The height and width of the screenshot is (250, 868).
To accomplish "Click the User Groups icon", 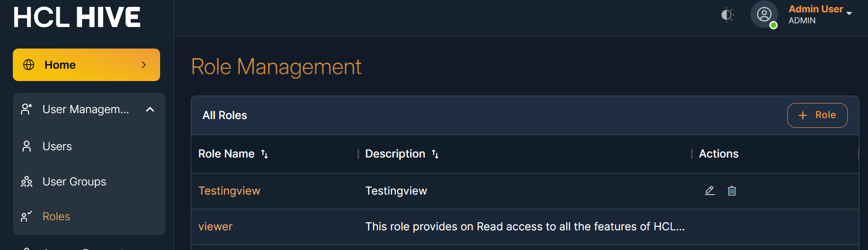I will click(27, 182).
